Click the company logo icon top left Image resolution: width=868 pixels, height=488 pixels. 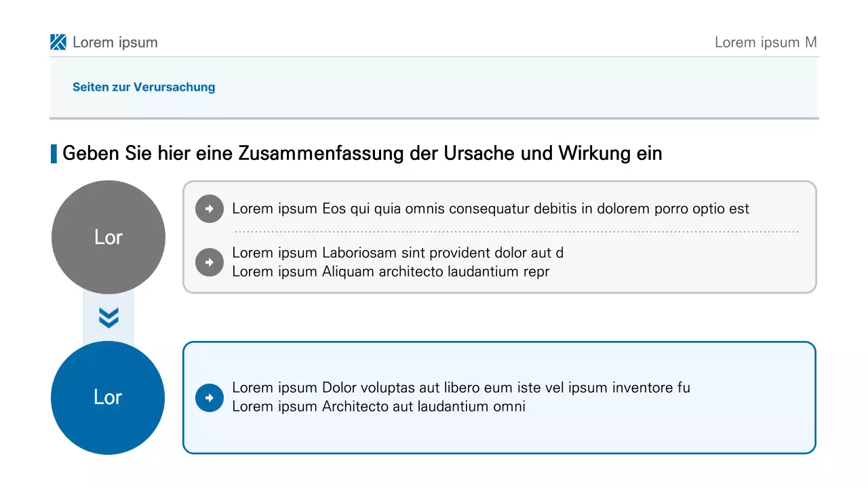click(58, 42)
